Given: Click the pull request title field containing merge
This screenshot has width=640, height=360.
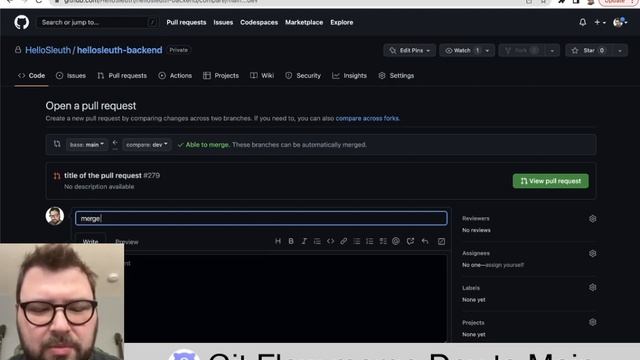Looking at the screenshot, I should (x=261, y=218).
